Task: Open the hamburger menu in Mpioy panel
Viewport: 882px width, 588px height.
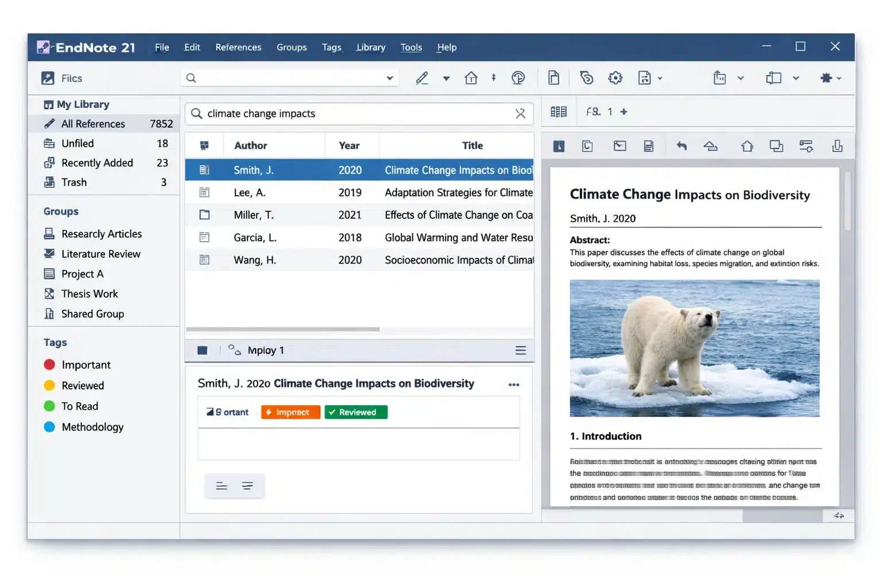Action: coord(520,350)
